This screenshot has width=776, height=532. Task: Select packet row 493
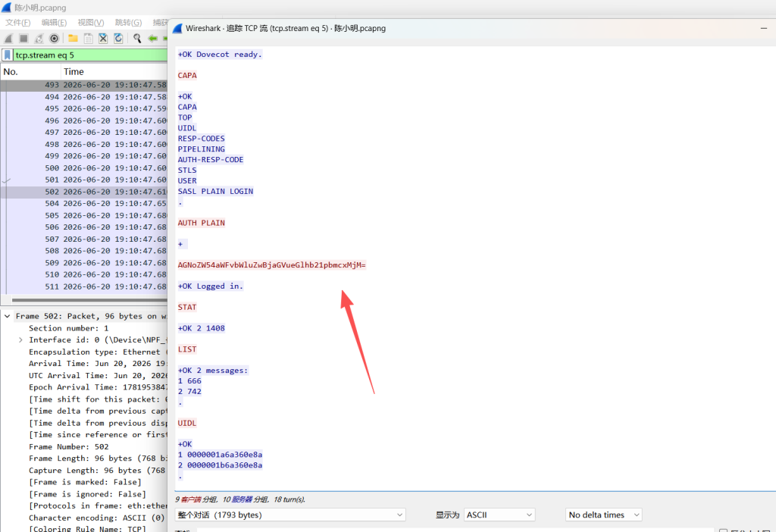pyautogui.click(x=83, y=85)
